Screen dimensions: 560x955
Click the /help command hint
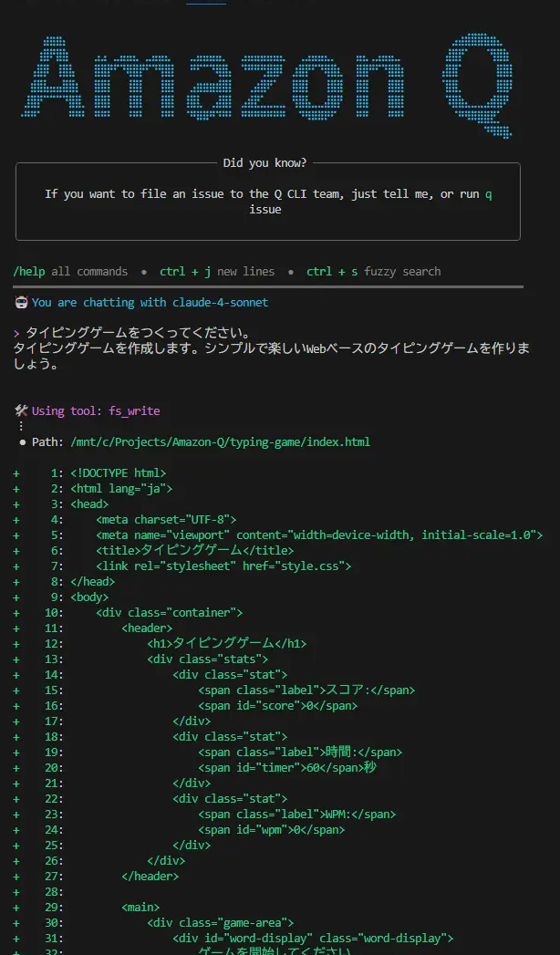coord(29,272)
